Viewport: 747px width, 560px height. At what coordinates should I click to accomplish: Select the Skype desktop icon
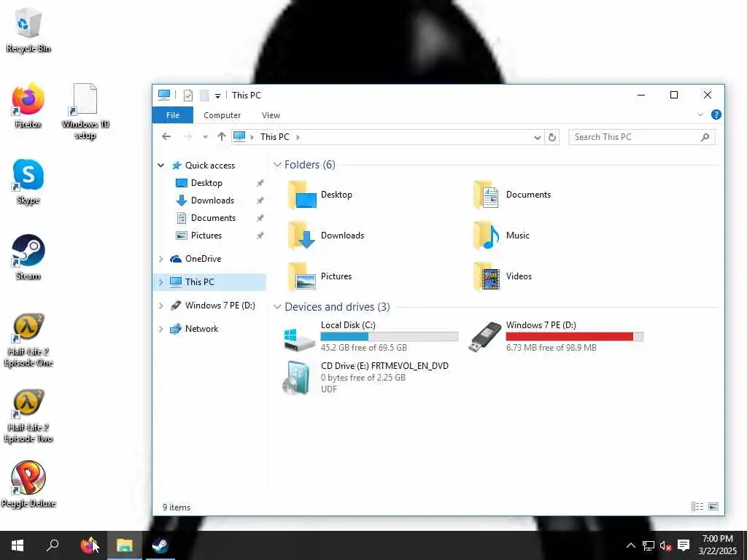[28, 182]
